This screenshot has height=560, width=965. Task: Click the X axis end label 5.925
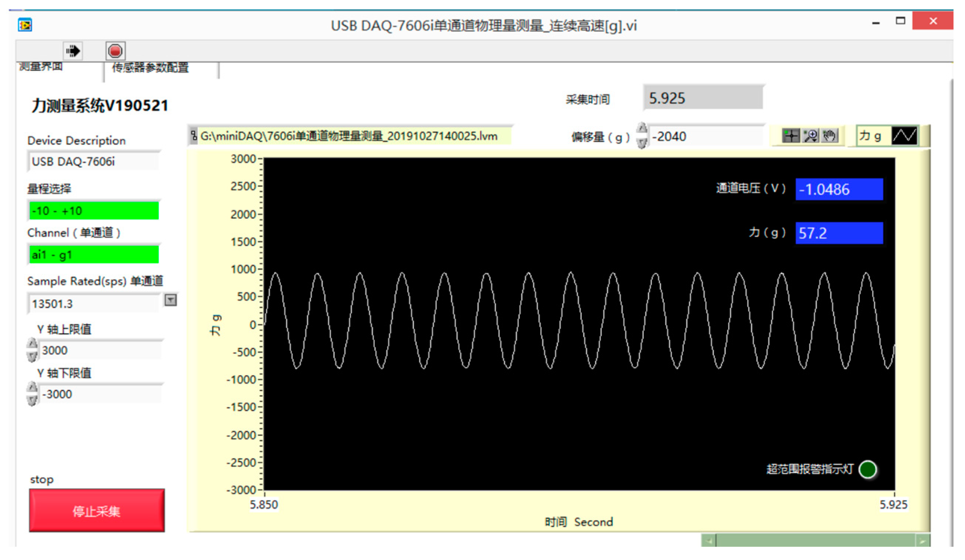[893, 505]
